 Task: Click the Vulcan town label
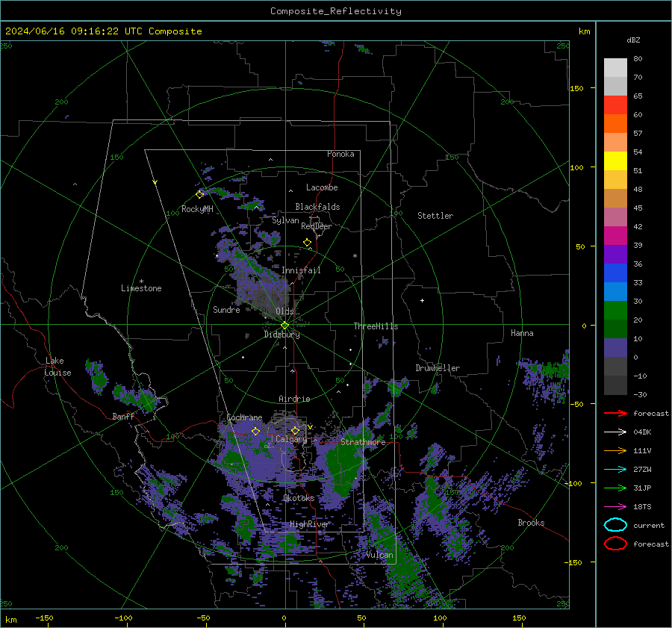380,555
